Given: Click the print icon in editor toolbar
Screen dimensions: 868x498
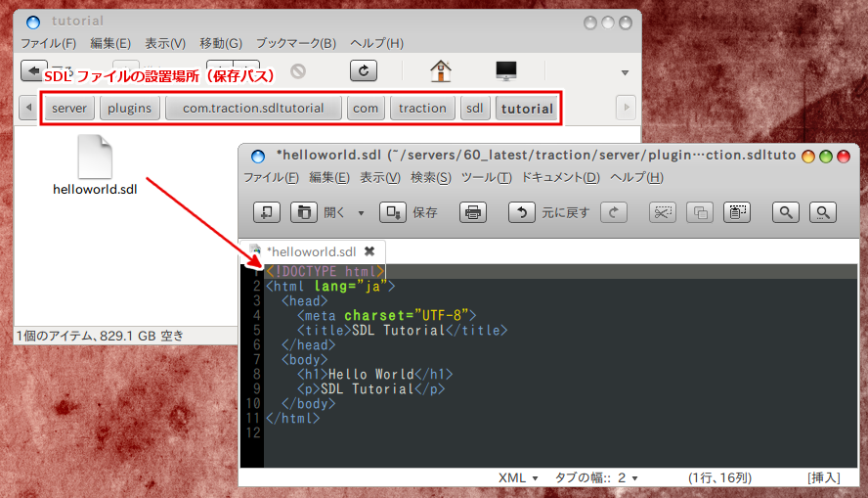Looking at the screenshot, I should (473, 212).
